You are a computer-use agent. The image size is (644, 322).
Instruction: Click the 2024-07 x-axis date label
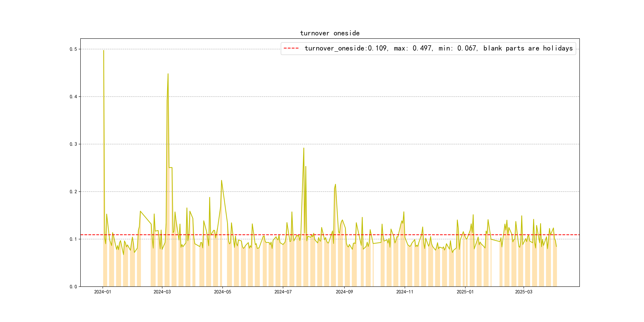pyautogui.click(x=283, y=292)
